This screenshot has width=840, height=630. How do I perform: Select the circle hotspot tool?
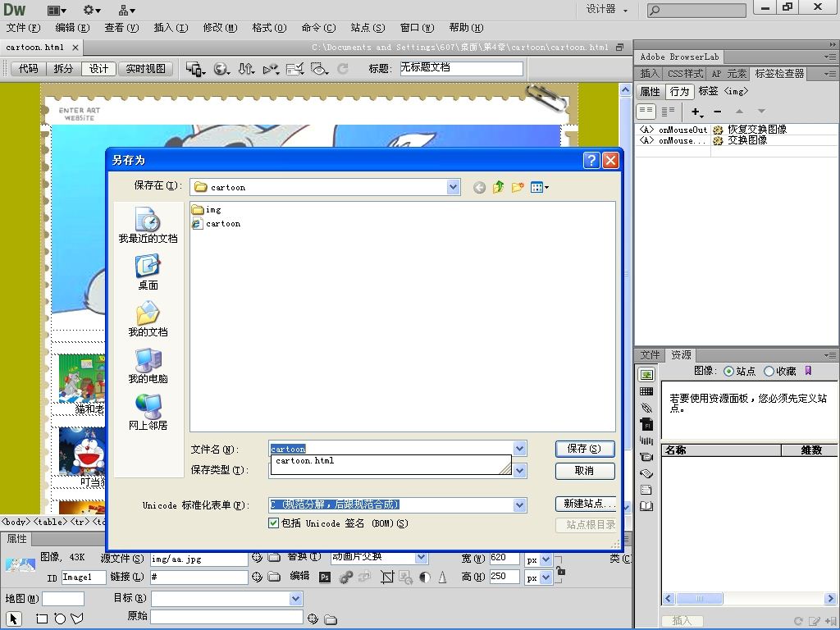[60, 619]
